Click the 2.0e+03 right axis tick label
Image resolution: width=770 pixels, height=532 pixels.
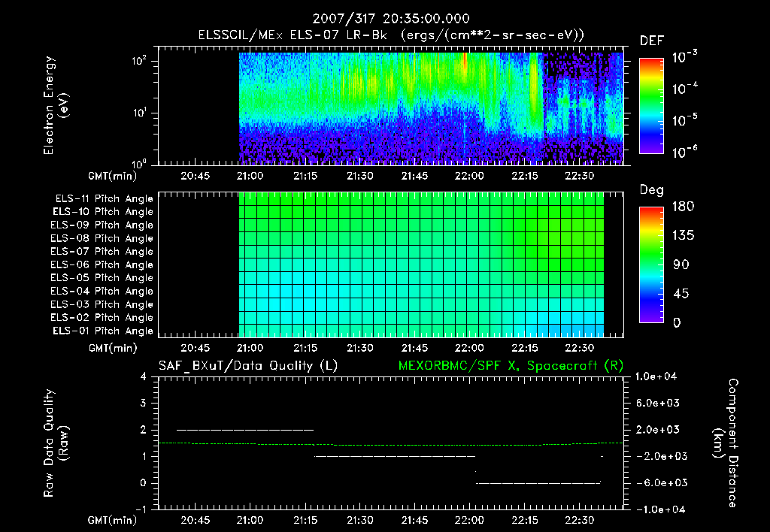click(658, 430)
